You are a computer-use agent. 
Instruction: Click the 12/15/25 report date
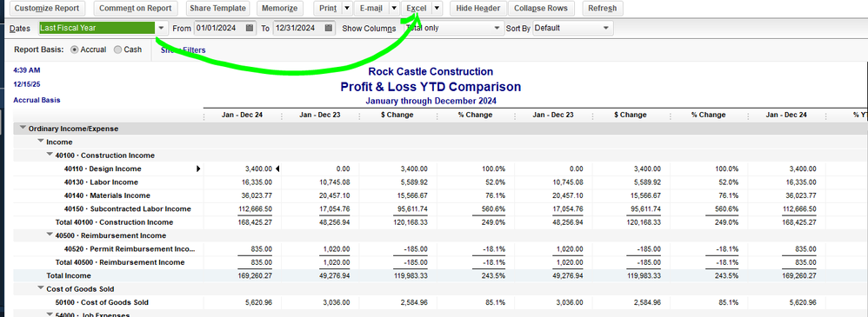tap(27, 84)
